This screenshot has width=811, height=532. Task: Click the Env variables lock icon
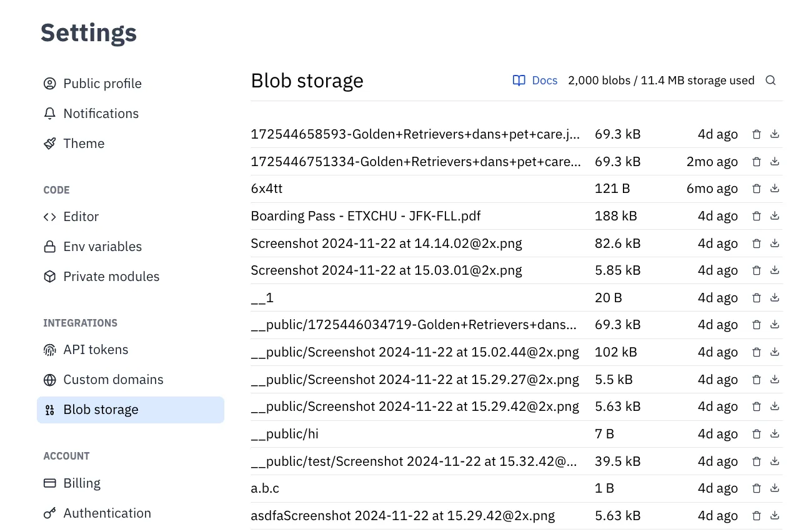pos(49,246)
